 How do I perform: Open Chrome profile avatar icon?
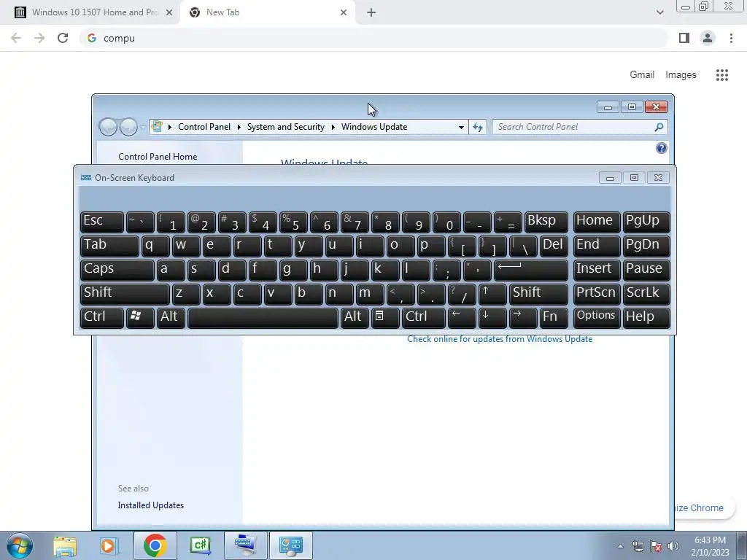pyautogui.click(x=708, y=38)
